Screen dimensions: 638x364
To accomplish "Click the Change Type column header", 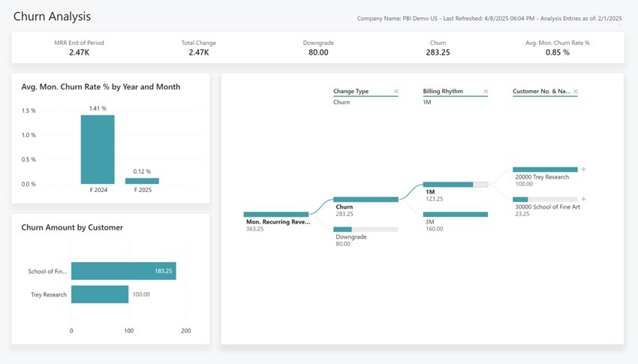I will click(351, 92).
